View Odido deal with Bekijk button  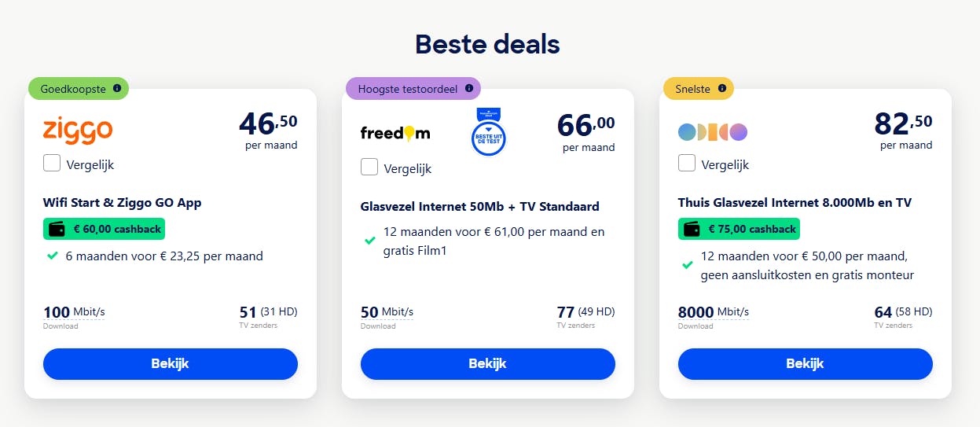pos(805,364)
